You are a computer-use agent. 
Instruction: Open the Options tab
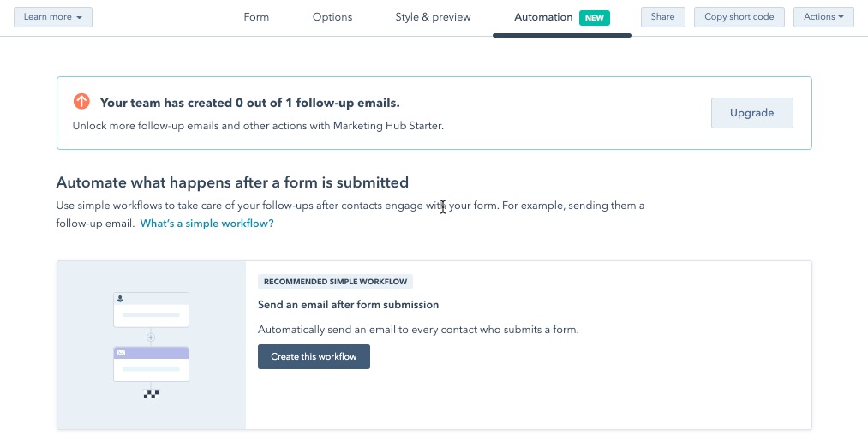(x=332, y=17)
